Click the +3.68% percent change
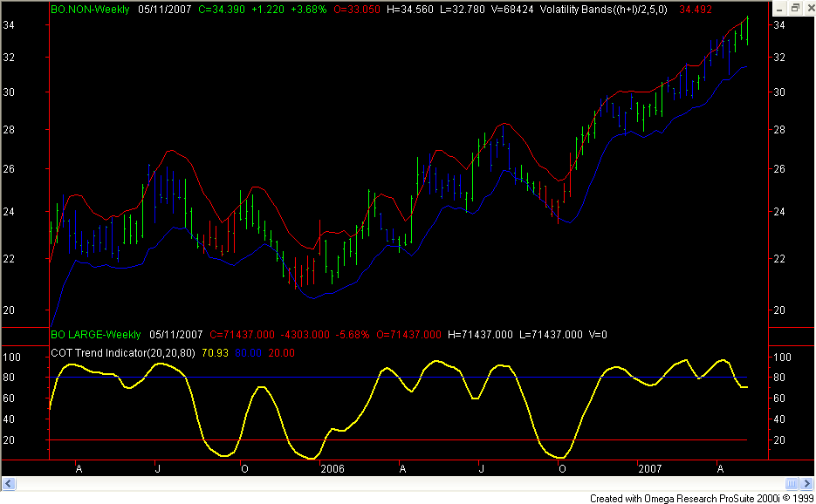The image size is (816, 504). click(309, 10)
